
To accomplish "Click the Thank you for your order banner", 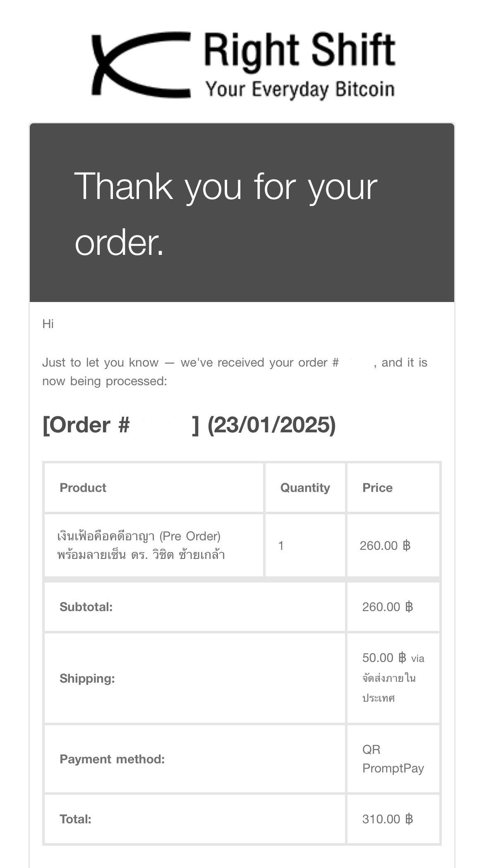I will click(x=242, y=213).
